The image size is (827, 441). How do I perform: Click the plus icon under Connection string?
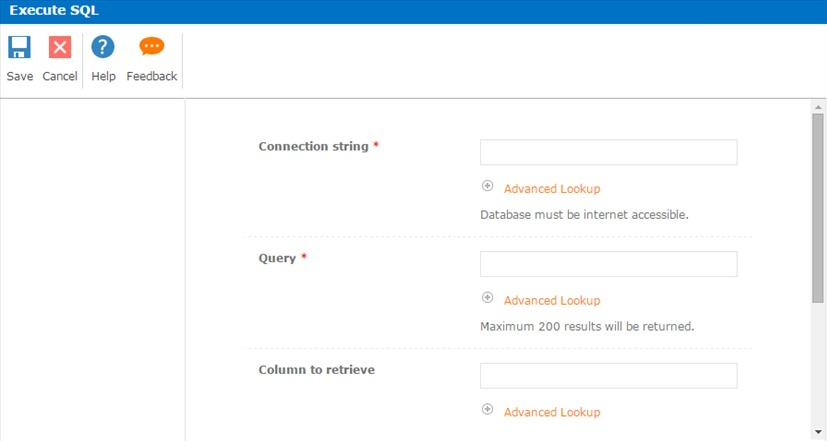pyautogui.click(x=488, y=186)
